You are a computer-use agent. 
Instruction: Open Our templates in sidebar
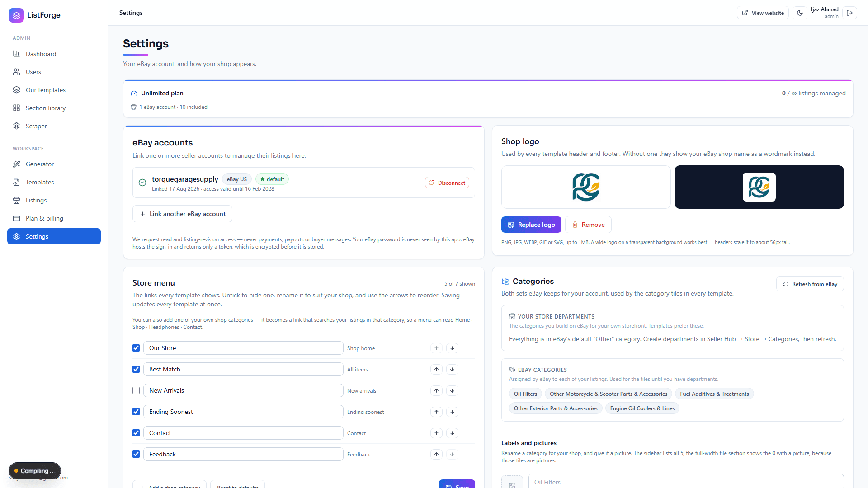pos(54,90)
